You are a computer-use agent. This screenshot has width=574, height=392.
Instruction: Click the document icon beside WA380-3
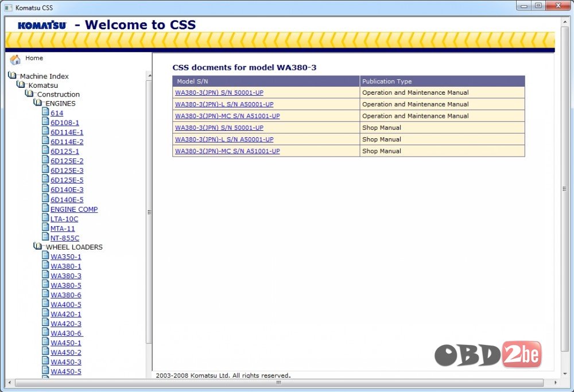pyautogui.click(x=45, y=274)
